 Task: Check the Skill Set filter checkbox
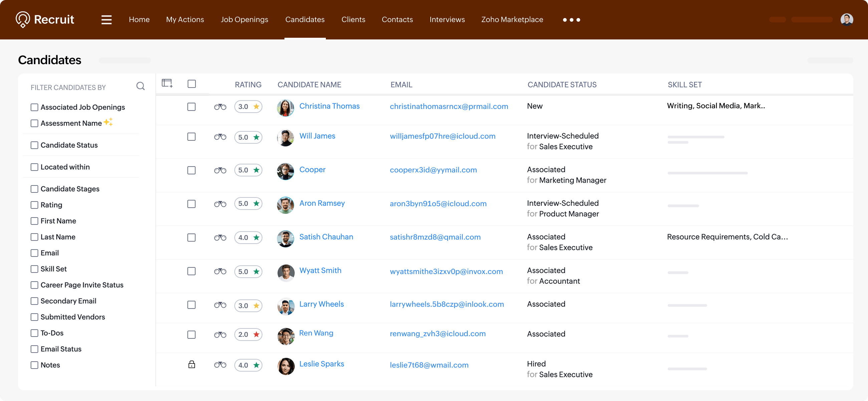34,269
